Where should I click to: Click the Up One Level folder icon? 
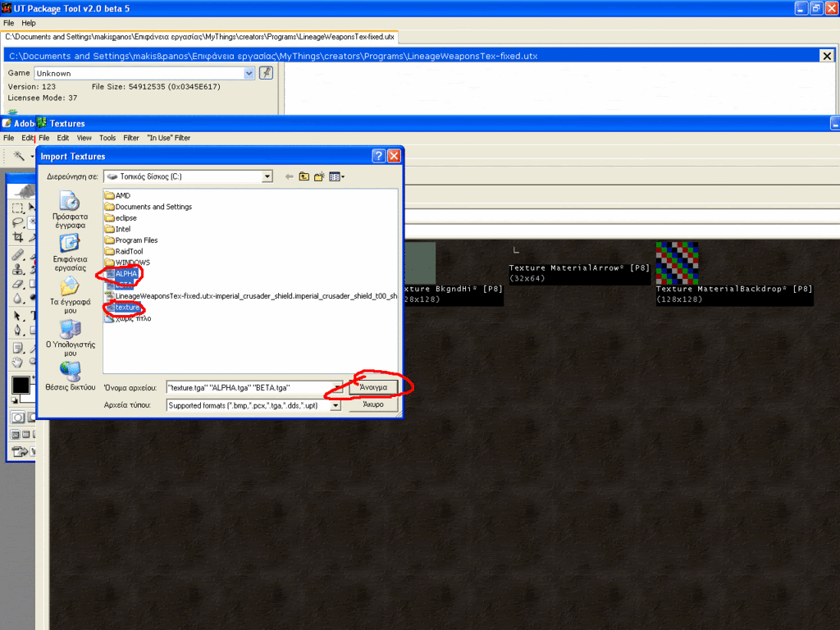pyautogui.click(x=304, y=176)
